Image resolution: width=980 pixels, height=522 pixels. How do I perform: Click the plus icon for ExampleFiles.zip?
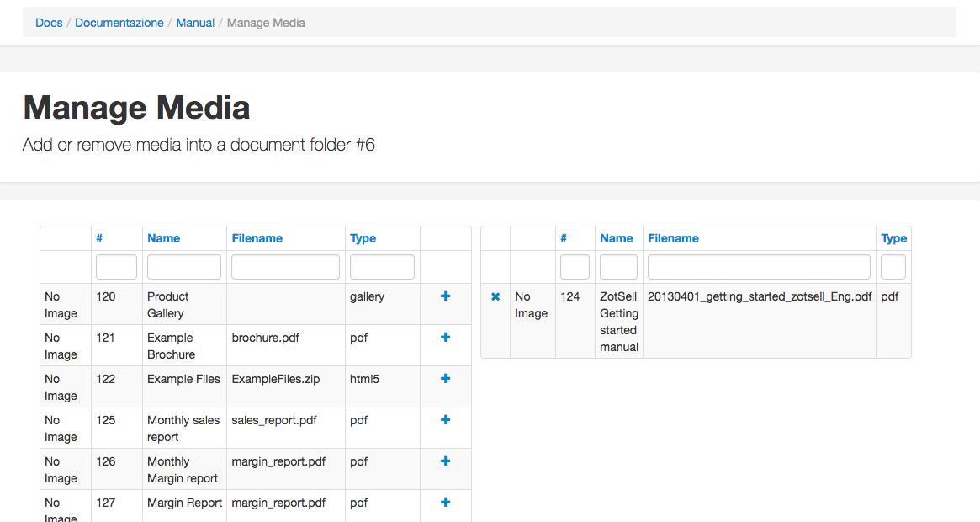[x=445, y=379]
